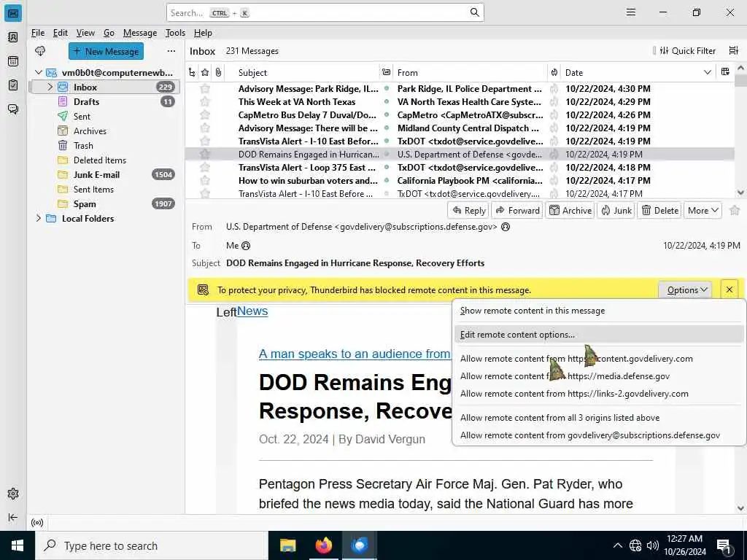Star the Park Ridge Advisory Message
This screenshot has height=560, width=747.
(x=205, y=88)
